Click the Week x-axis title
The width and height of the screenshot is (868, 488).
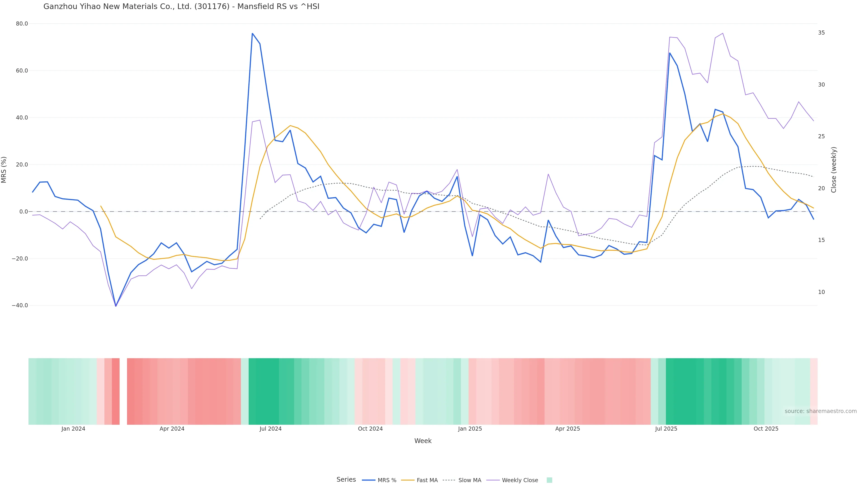[x=423, y=441]
